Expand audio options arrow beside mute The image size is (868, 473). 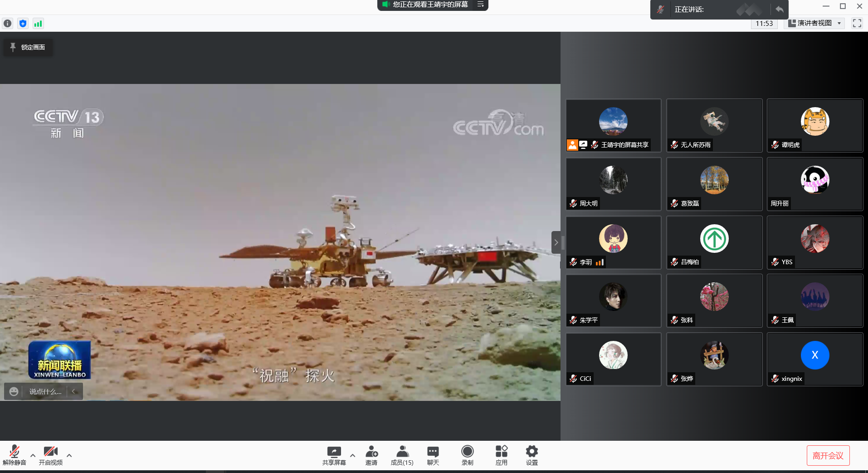pos(33,455)
